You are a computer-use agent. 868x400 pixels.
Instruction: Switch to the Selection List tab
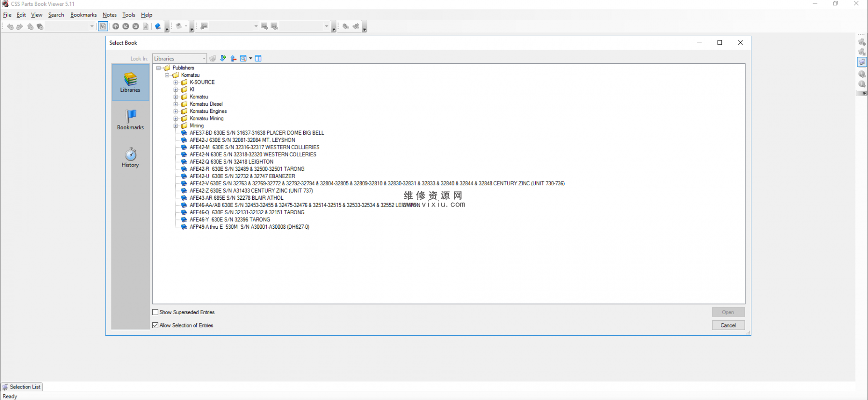(22, 387)
